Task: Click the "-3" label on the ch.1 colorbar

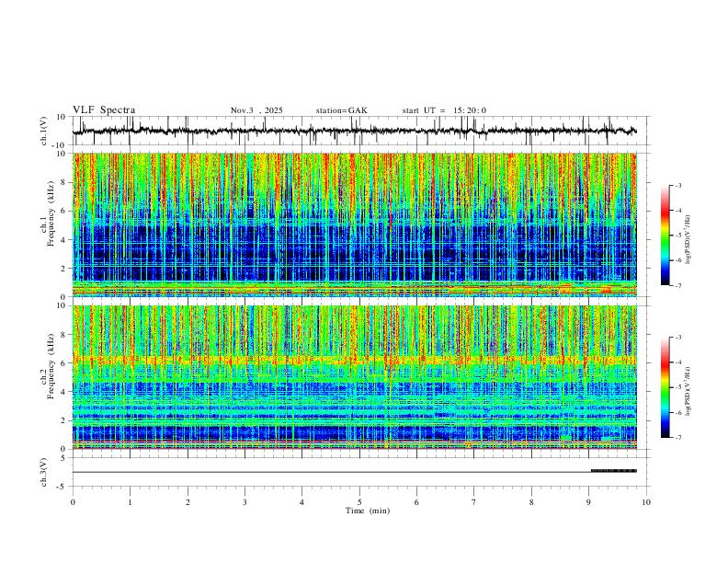Action: click(678, 185)
